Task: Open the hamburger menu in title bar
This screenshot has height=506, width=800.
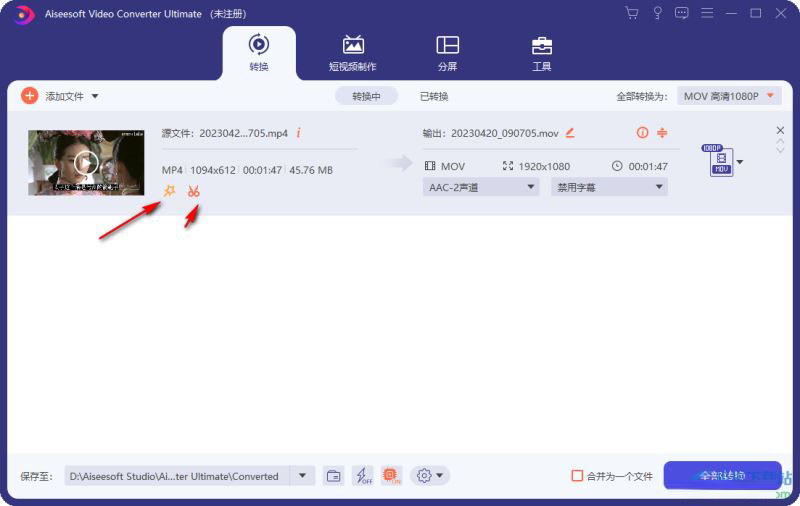Action: (x=707, y=13)
